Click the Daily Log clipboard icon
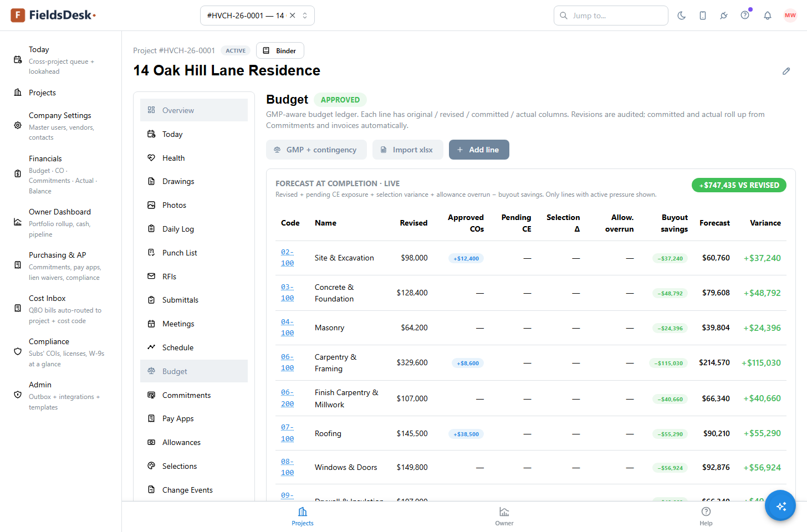 151,229
